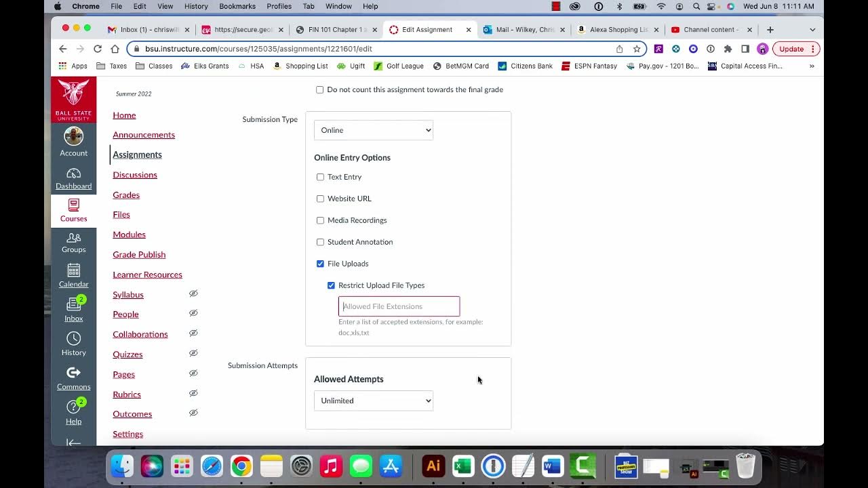868x488 pixels.
Task: Uncheck Restrict Upload File Types checkbox
Action: [x=331, y=285]
